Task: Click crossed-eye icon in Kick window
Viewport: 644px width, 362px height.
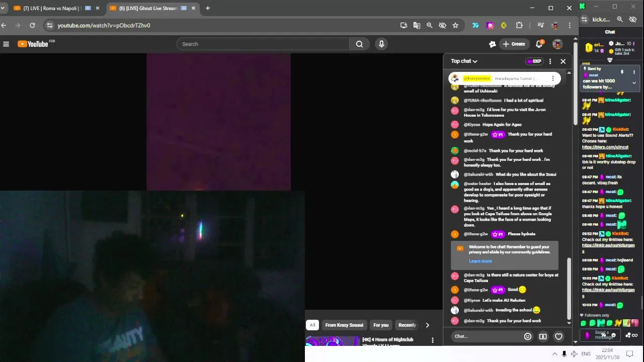Action: pyautogui.click(x=633, y=20)
